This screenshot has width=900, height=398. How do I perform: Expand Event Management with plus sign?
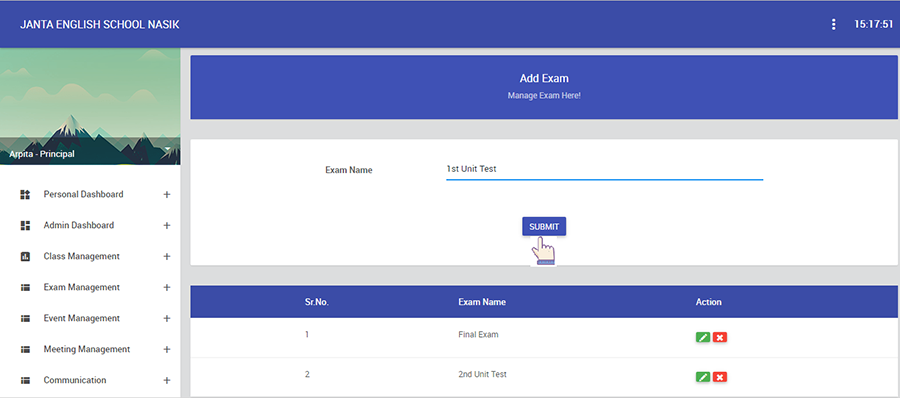[167, 319]
